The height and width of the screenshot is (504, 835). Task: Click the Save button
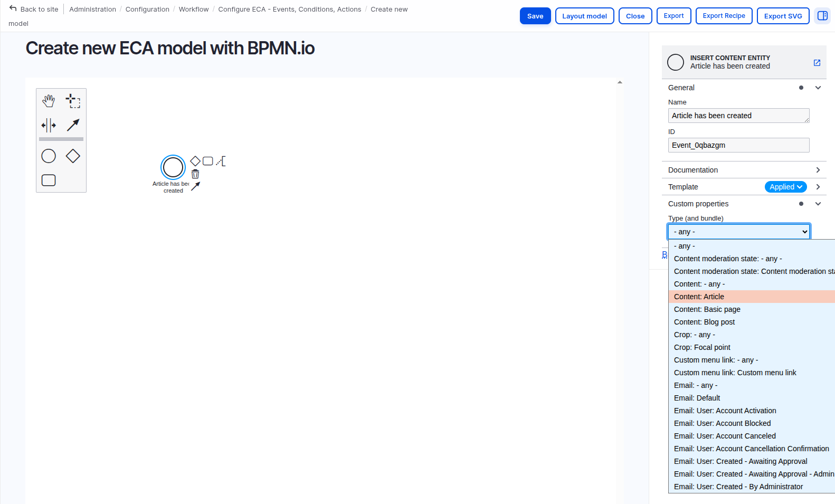point(535,16)
